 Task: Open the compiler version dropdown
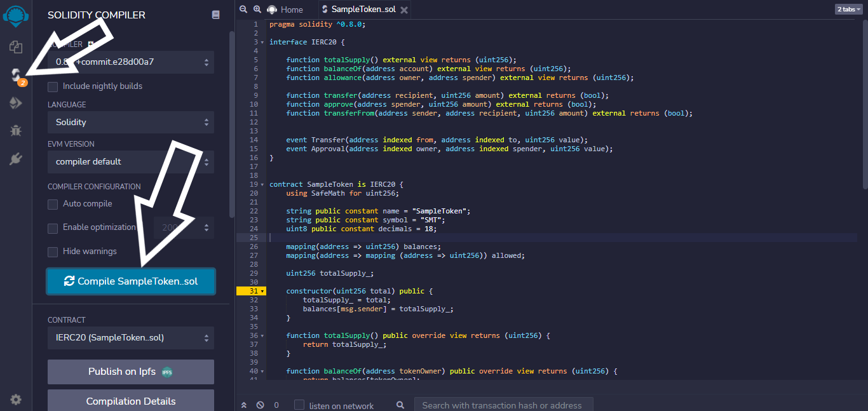tap(131, 62)
